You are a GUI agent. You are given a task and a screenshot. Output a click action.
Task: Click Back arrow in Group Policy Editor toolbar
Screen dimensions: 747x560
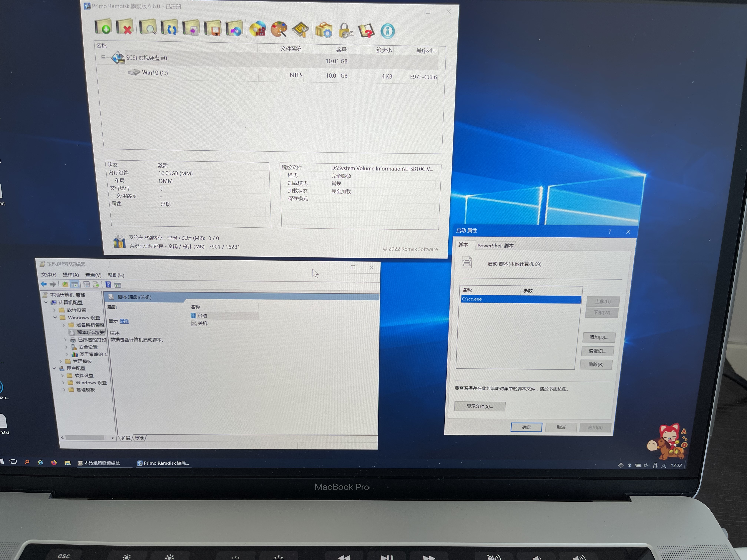point(44,284)
